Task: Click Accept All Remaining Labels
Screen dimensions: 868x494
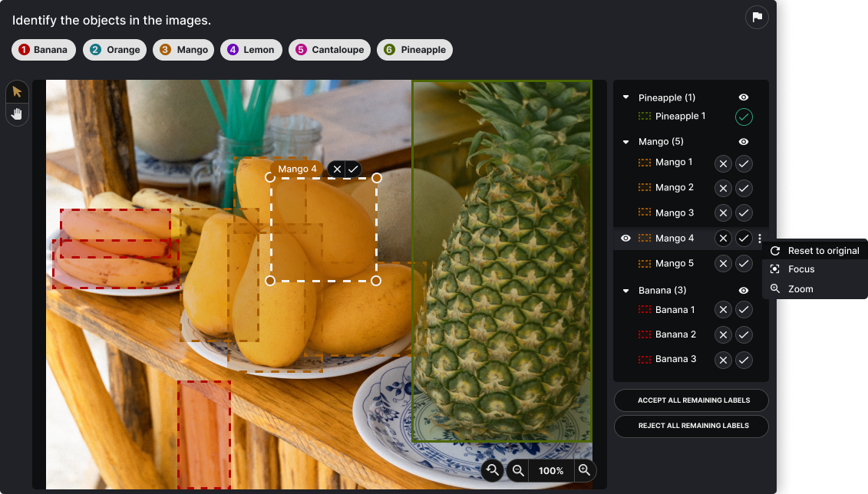Action: [691, 400]
